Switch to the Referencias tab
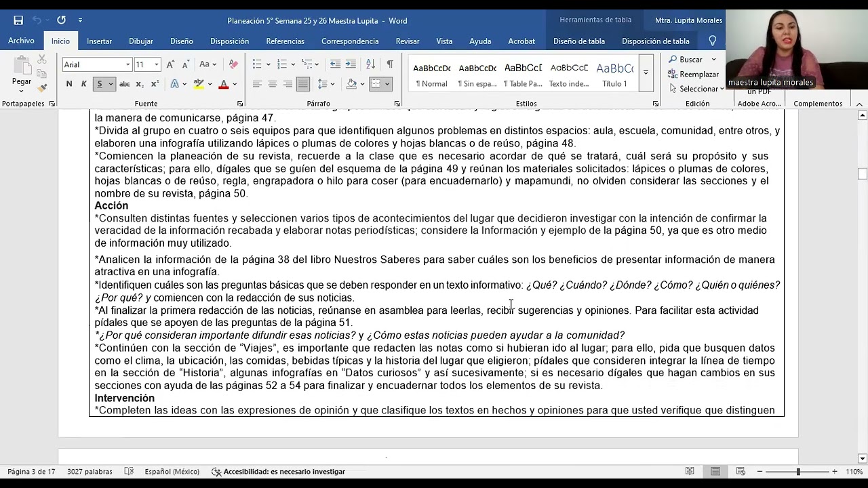The image size is (868, 488). tap(285, 41)
